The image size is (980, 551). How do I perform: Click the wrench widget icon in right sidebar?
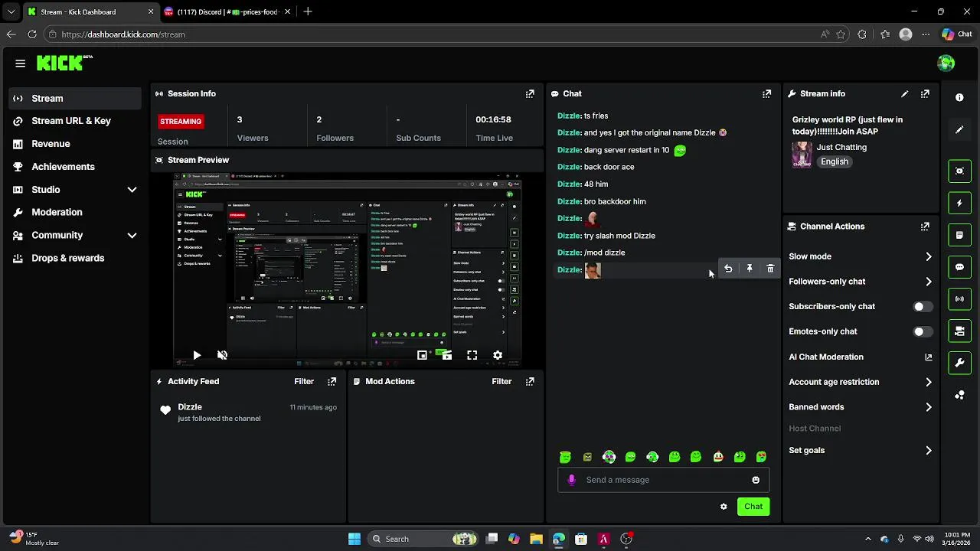[959, 363]
